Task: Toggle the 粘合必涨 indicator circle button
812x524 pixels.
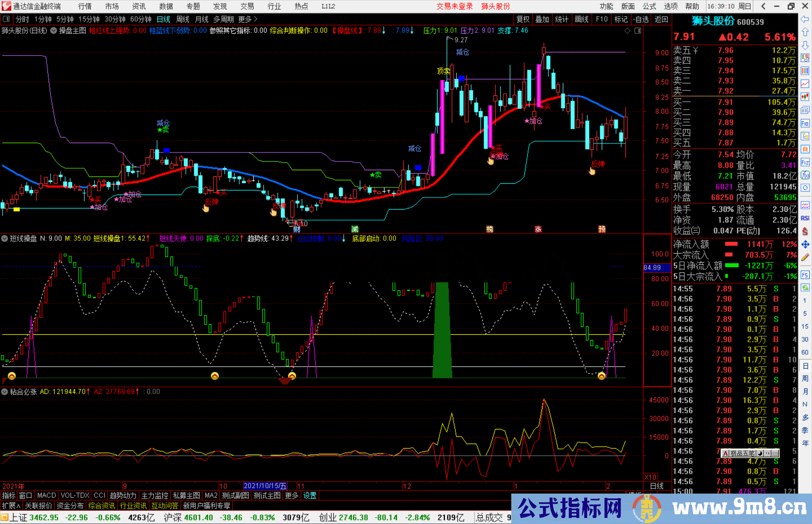Action: (5, 392)
